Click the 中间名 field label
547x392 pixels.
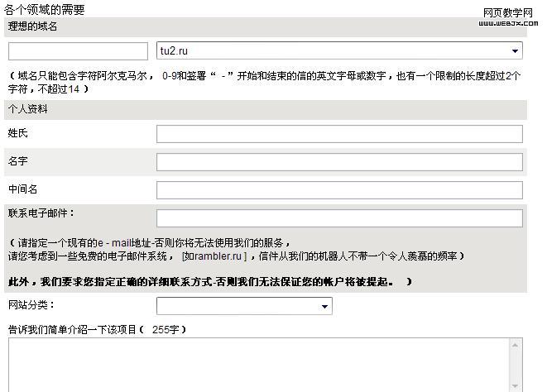tap(23, 189)
